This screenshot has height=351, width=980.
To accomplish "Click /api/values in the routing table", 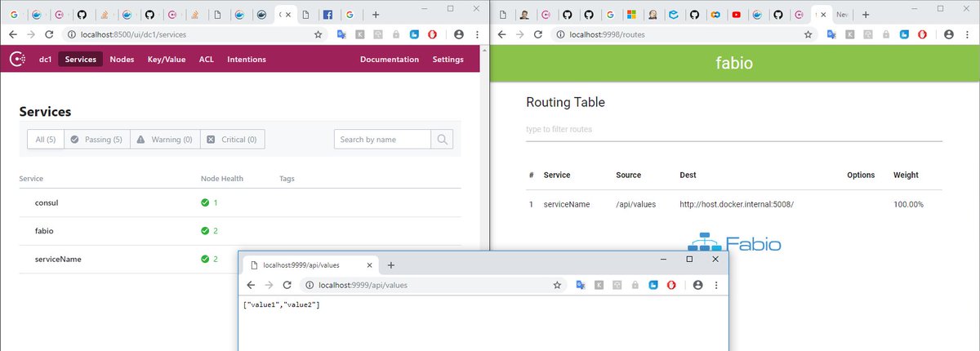I will coord(635,204).
